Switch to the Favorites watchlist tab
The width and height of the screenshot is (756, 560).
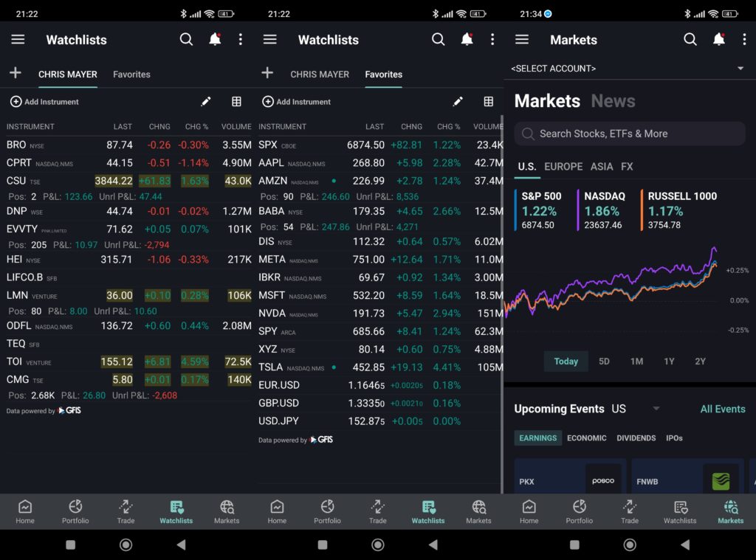click(x=383, y=74)
